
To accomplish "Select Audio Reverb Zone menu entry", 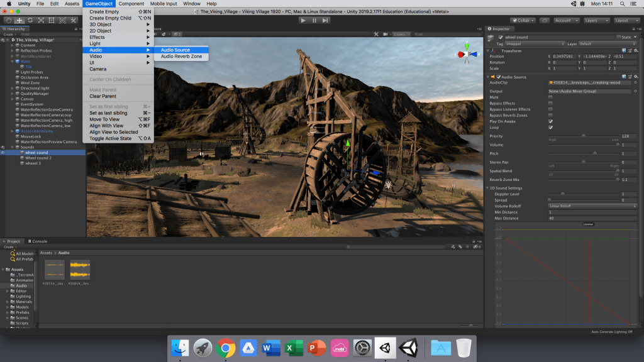I will 181,57.
